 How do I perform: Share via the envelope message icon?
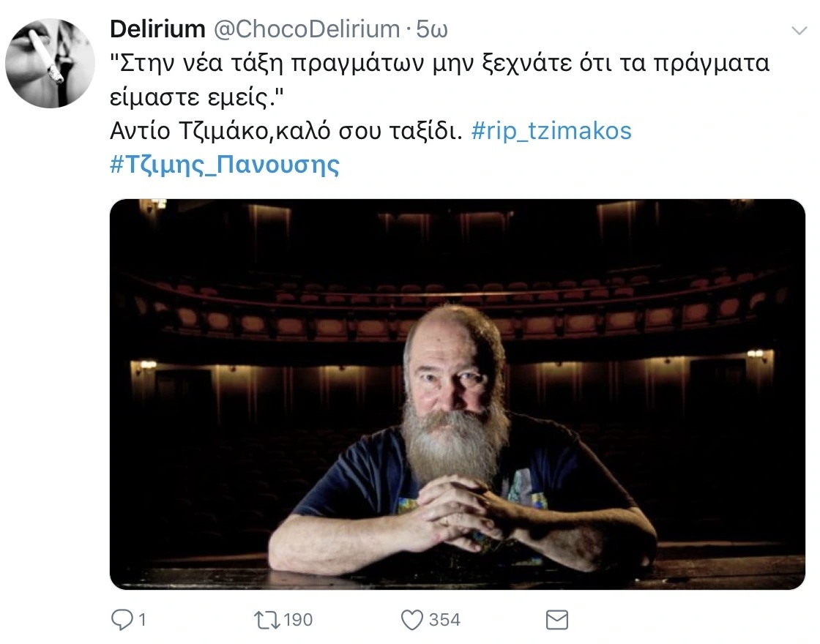(557, 620)
